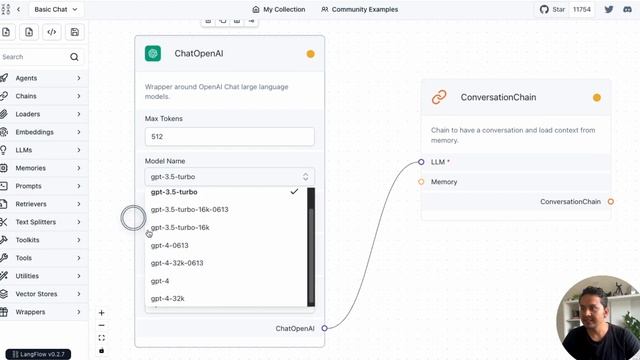This screenshot has width=640, height=360.
Task: Zoom in with the plus control
Action: 102,313
